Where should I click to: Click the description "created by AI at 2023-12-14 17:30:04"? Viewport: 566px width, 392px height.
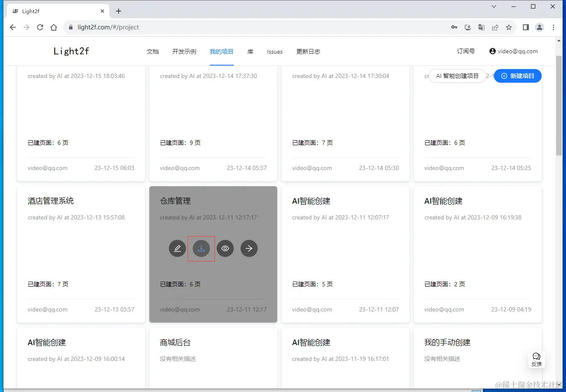point(341,76)
